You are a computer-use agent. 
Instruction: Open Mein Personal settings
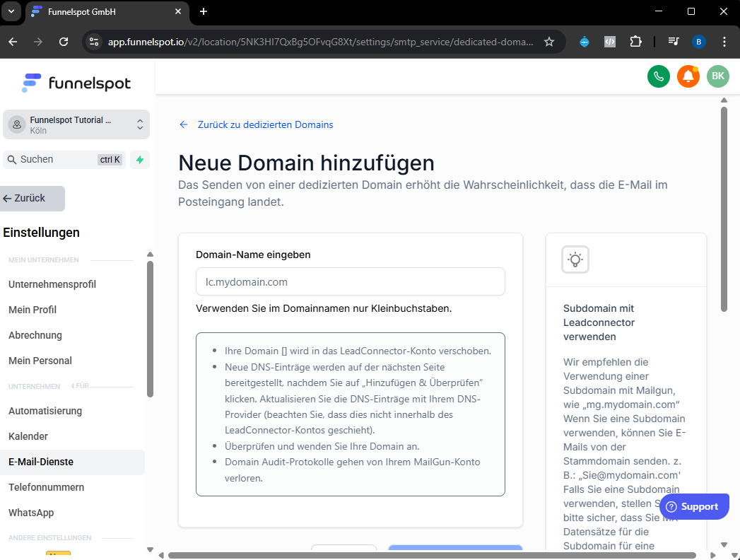40,361
